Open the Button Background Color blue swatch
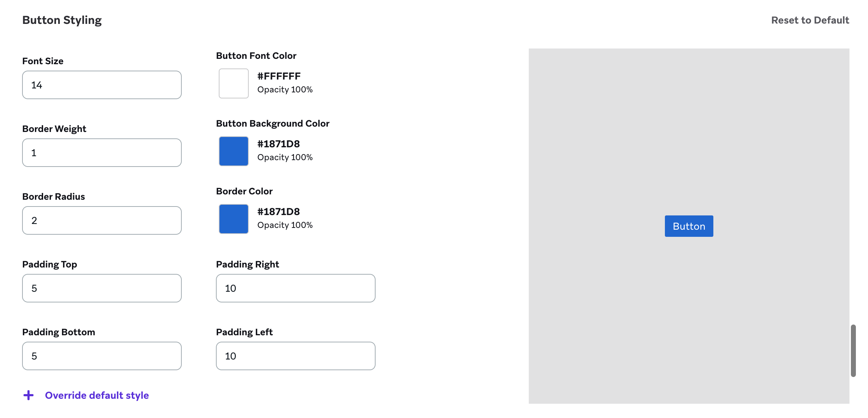This screenshot has height=418, width=868. [x=233, y=151]
